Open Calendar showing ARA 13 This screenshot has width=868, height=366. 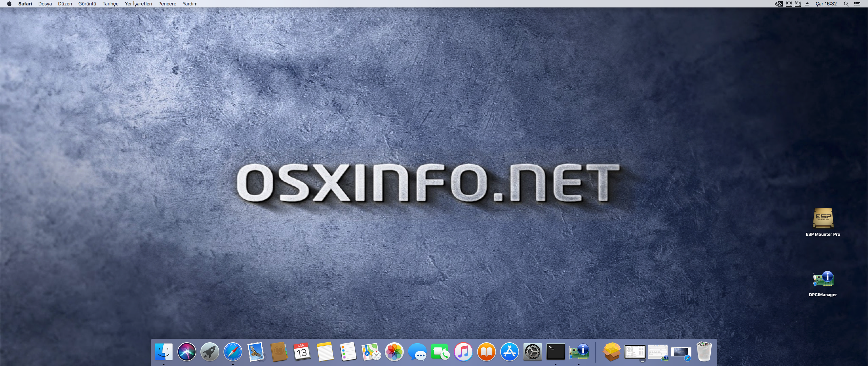click(x=302, y=352)
